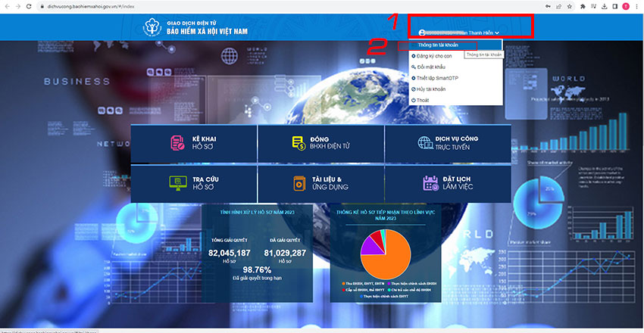The height and width of the screenshot is (333, 644).
Task: Click the Thống kê hồ sơ tiếp nhận heading
Action: point(386,215)
